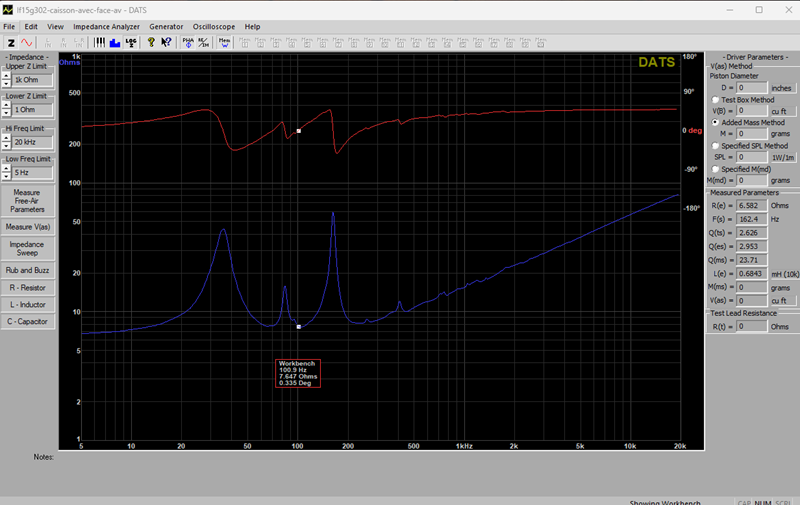The width and height of the screenshot is (800, 505).
Task: Select the Added Mass Method radio button
Action: (715, 122)
